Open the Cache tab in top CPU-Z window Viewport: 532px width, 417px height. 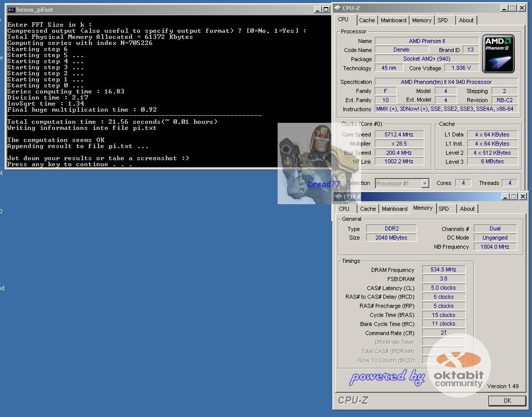tap(367, 20)
